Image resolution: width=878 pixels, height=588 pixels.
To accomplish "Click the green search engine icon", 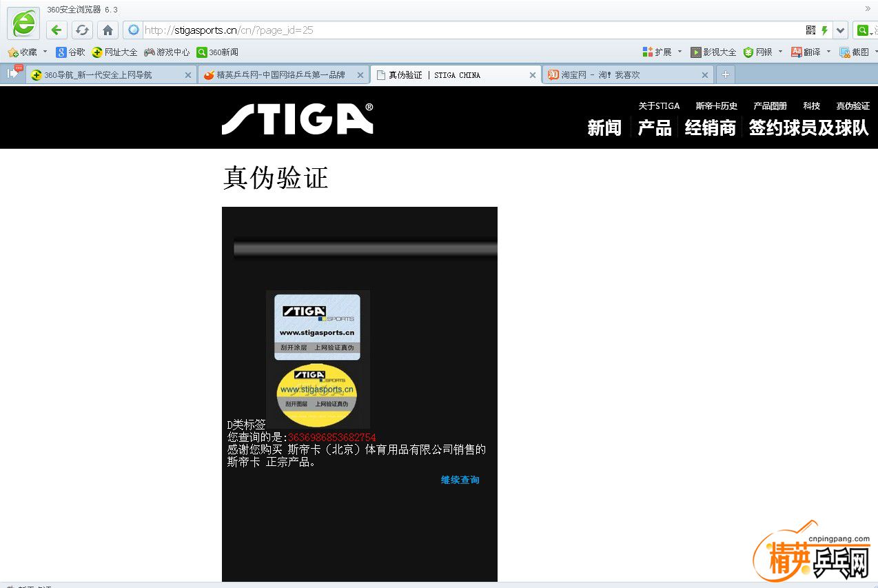I will tap(862, 30).
